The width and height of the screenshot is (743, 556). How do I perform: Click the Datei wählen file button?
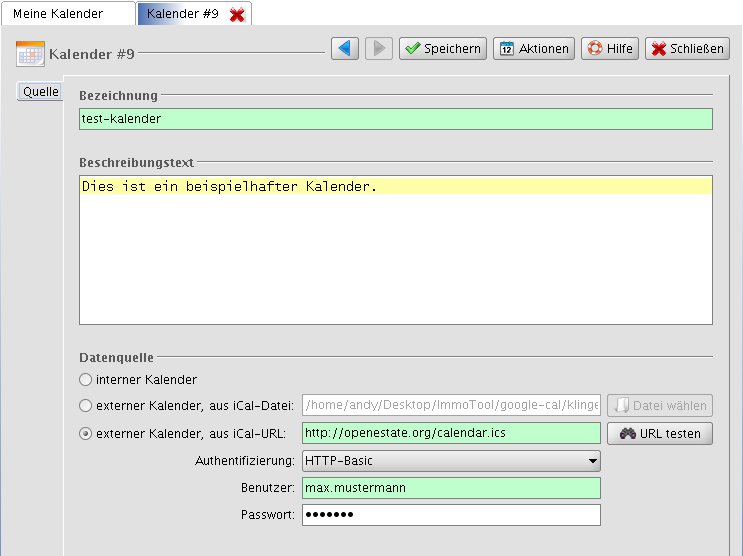[659, 406]
